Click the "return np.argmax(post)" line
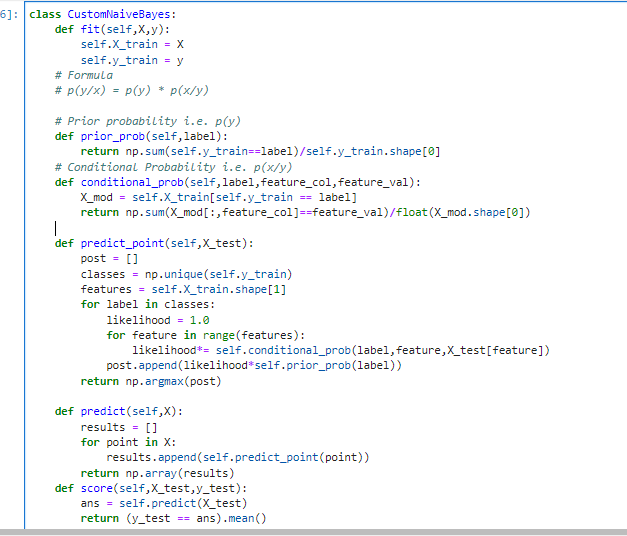This screenshot has height=536, width=627. pyautogui.click(x=151, y=382)
